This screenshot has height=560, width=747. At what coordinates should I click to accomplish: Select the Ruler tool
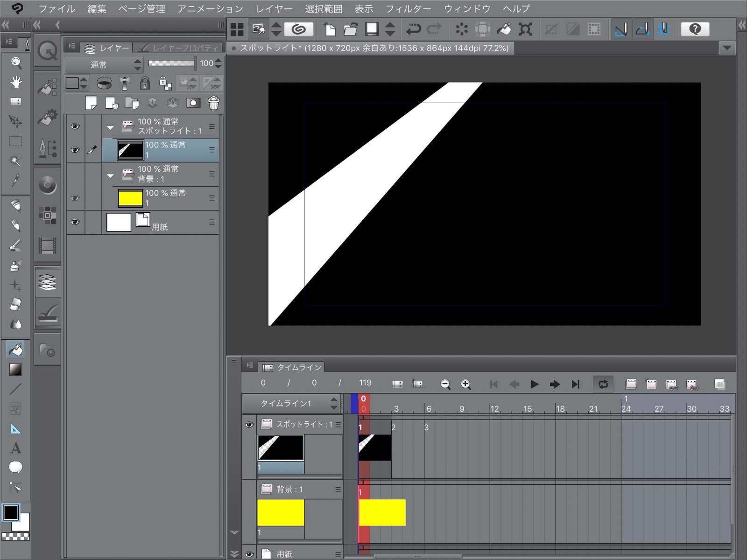16,428
